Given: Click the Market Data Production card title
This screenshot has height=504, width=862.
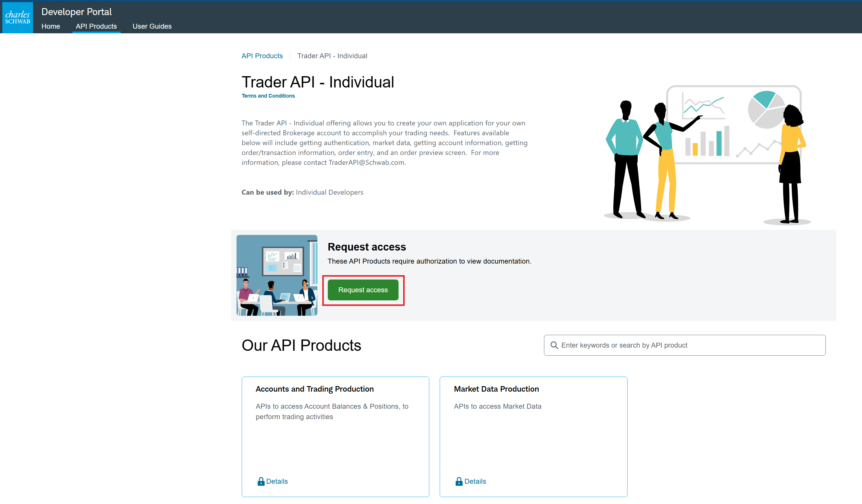Looking at the screenshot, I should [x=496, y=389].
